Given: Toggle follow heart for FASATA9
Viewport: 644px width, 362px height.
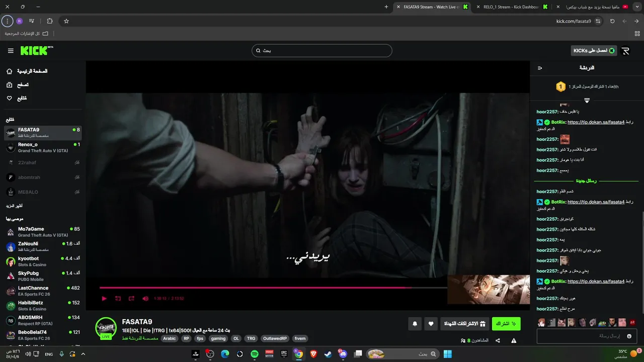Looking at the screenshot, I should pyautogui.click(x=431, y=324).
